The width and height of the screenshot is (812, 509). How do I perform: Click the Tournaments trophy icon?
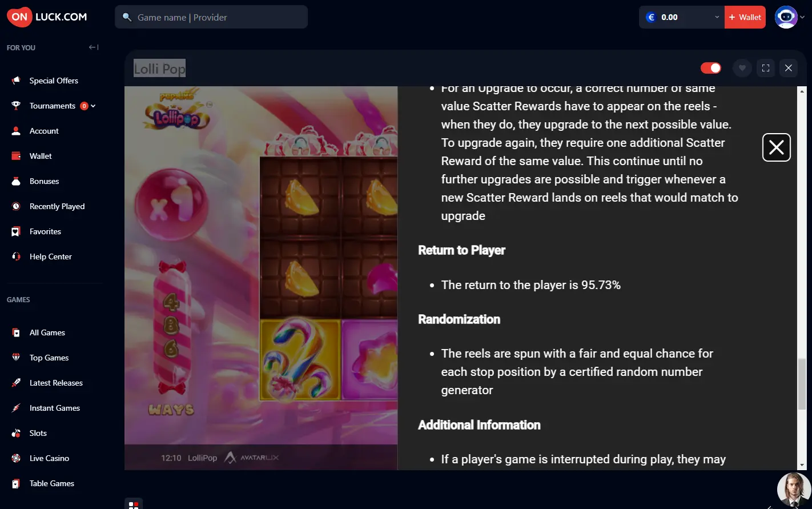(x=16, y=106)
